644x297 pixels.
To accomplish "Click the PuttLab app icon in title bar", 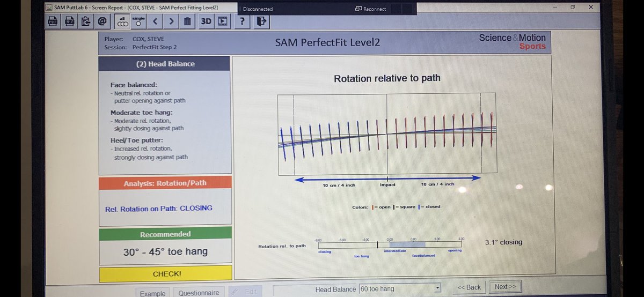I will click(49, 8).
